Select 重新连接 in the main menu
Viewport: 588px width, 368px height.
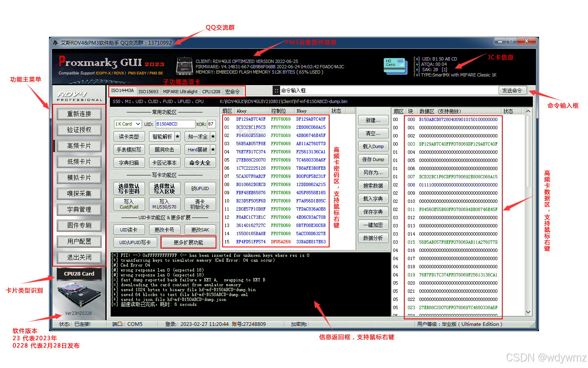point(79,114)
